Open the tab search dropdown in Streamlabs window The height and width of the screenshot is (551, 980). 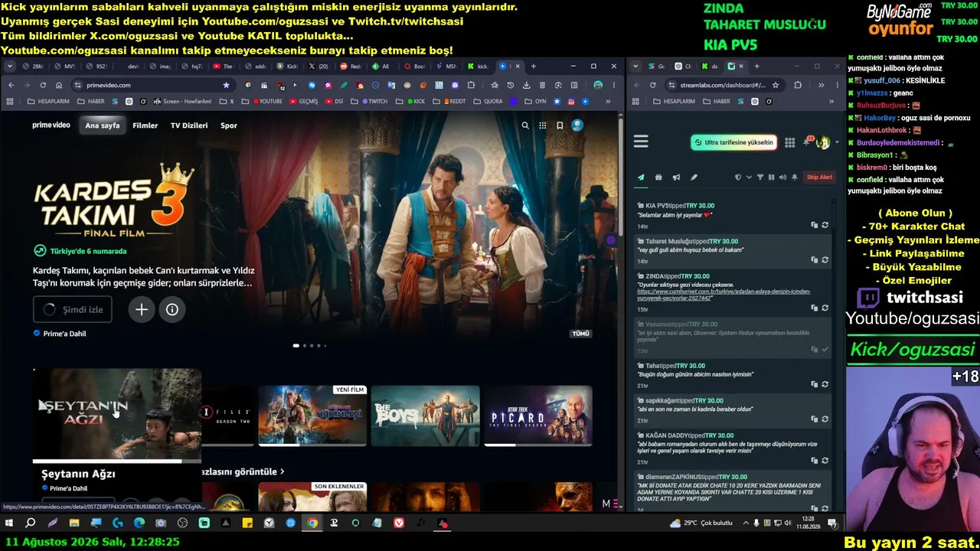click(635, 67)
